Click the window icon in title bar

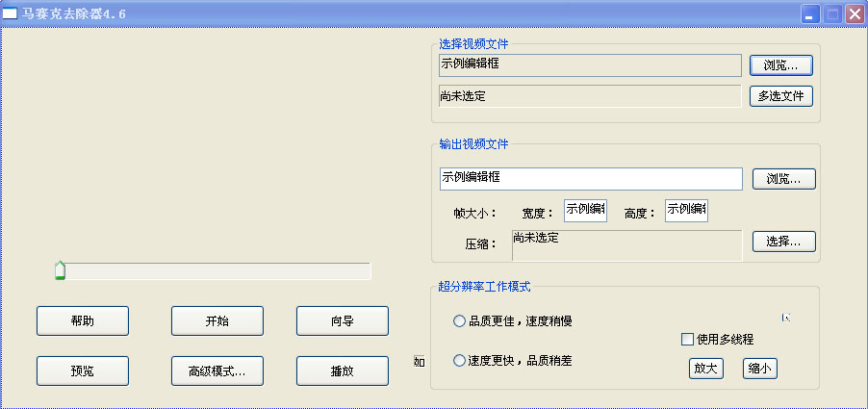(x=10, y=13)
